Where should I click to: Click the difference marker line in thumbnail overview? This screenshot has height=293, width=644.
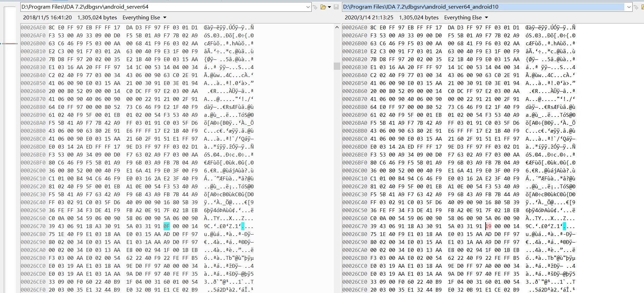(x=10, y=44)
